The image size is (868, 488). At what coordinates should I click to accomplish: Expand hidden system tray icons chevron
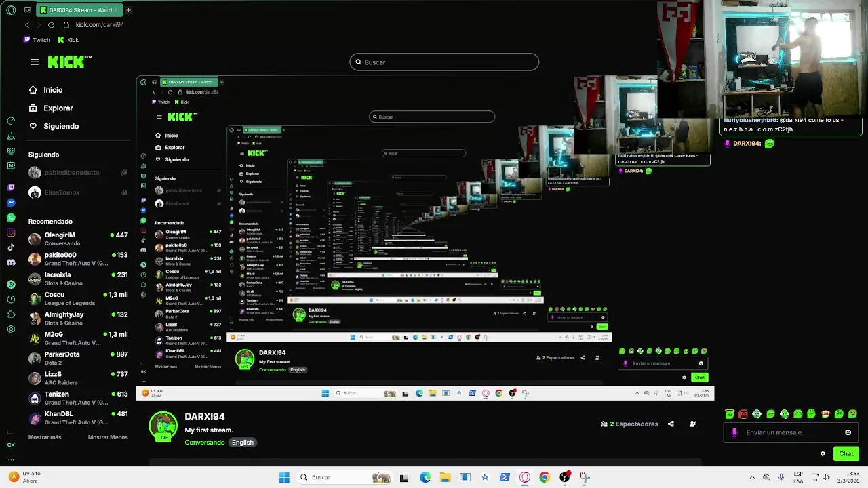752,477
